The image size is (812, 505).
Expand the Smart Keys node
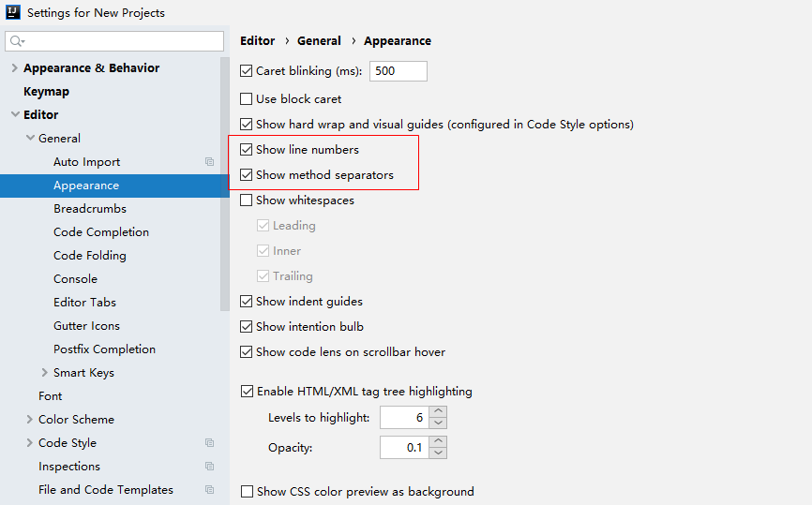coord(44,373)
